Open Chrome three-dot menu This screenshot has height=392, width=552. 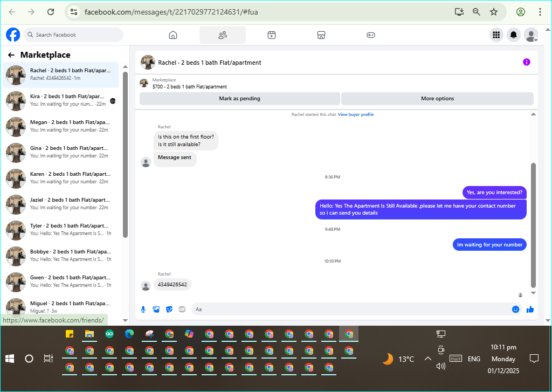540,12
